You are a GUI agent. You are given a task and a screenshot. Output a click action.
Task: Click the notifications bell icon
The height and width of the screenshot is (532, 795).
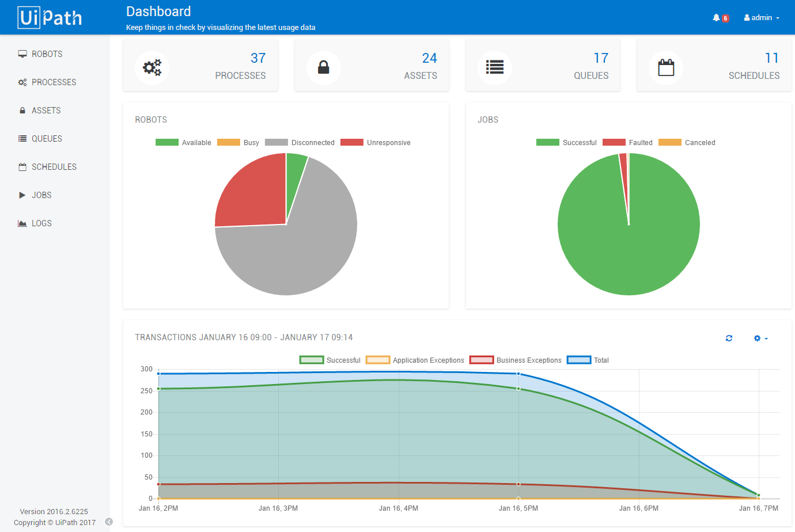716,18
